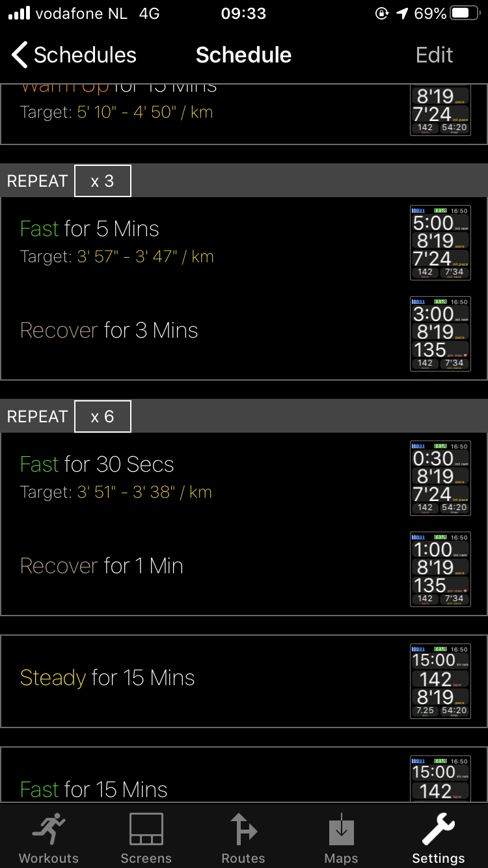Change the x 6 repeat count
The width and height of the screenshot is (488, 868).
(103, 416)
